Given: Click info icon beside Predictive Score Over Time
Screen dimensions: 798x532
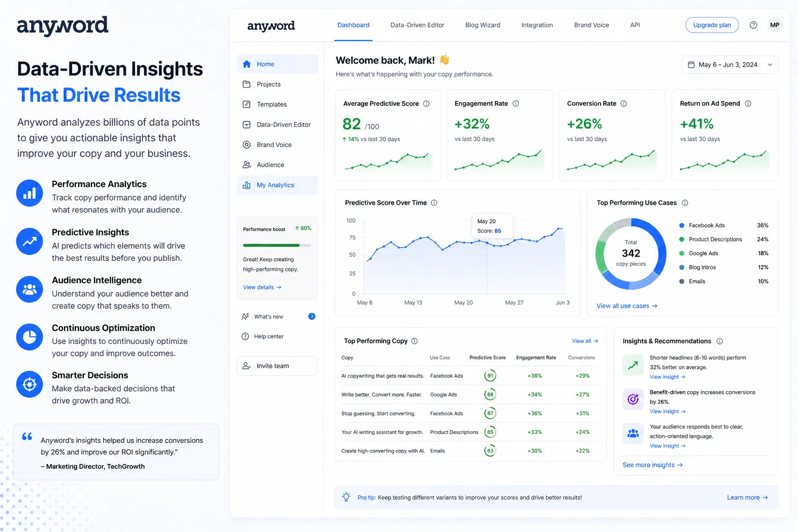Looking at the screenshot, I should click(x=434, y=203).
